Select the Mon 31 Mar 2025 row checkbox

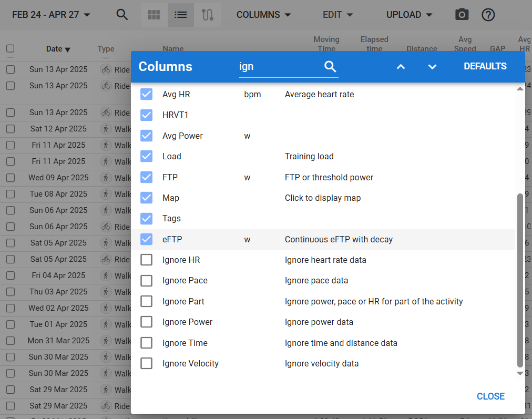pyautogui.click(x=10, y=341)
